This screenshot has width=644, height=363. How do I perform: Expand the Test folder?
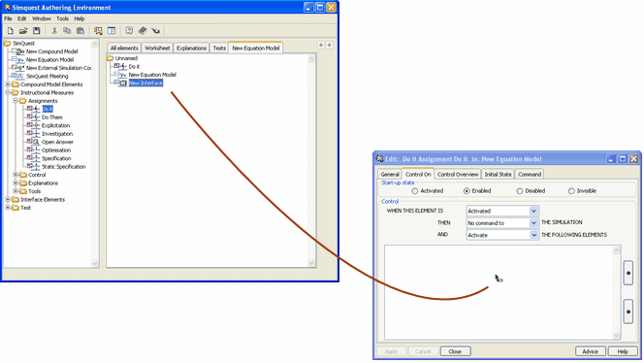tap(8, 208)
